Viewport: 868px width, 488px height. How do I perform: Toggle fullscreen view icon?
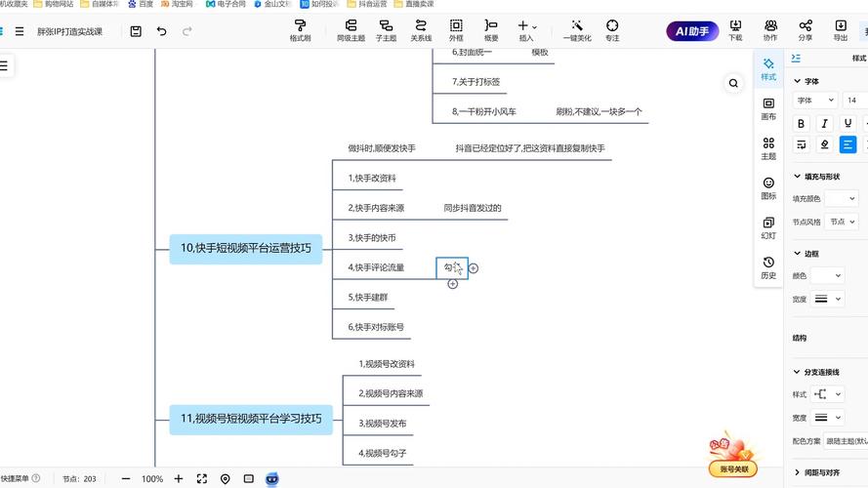coord(202,478)
